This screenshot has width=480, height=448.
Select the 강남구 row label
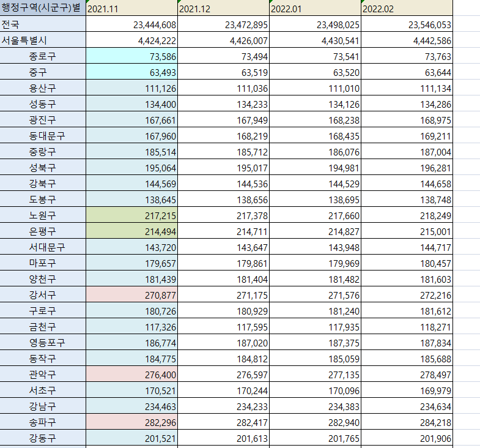click(x=43, y=406)
